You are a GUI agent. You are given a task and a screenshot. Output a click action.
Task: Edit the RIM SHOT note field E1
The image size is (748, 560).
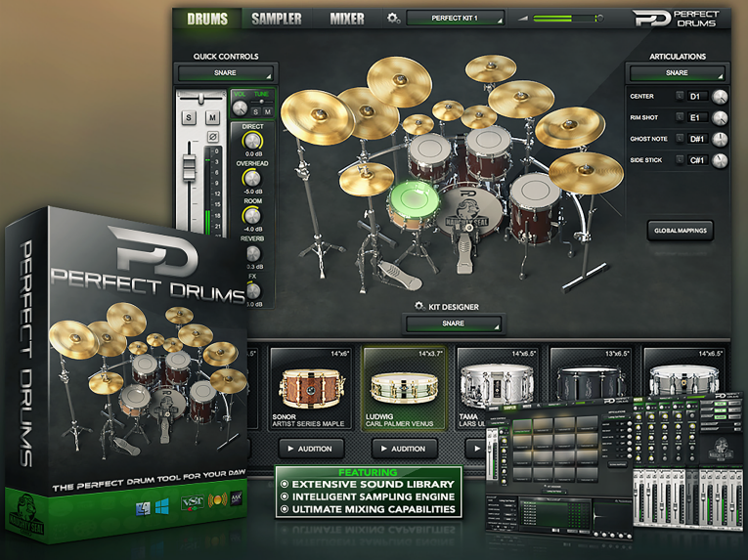(x=697, y=118)
